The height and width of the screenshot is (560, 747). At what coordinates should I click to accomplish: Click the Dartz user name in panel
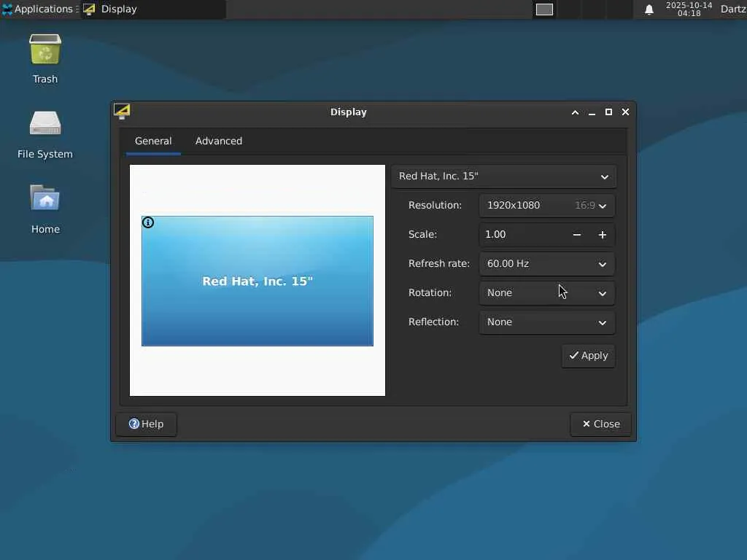(733, 9)
